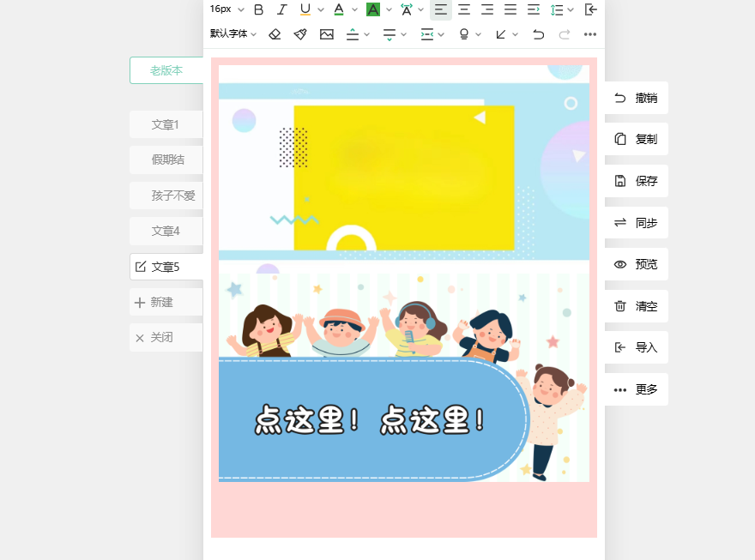755x560 pixels.
Task: Click the 导入 button
Action: 636,347
